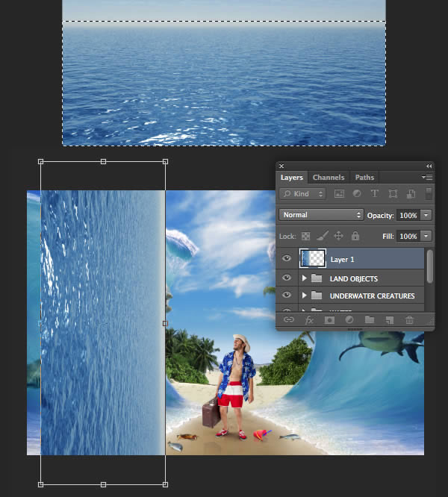The height and width of the screenshot is (497, 448).
Task: Lock all with padlock icon
Action: coord(355,236)
